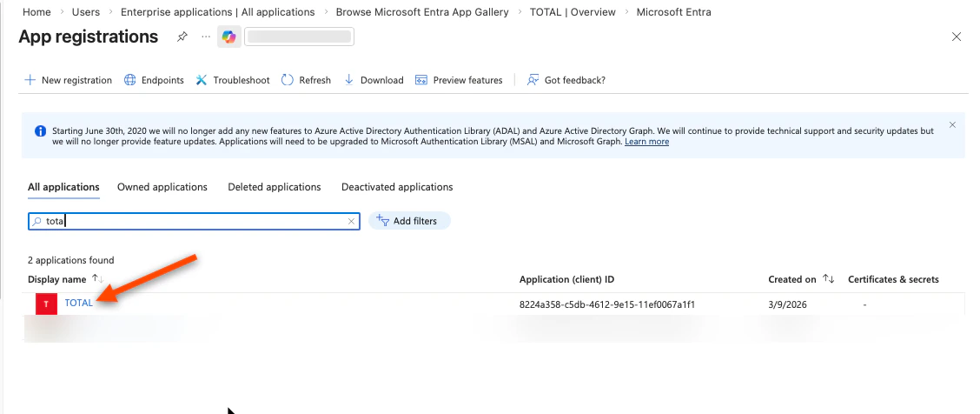
Task: Close the App registrations blade
Action: click(957, 37)
